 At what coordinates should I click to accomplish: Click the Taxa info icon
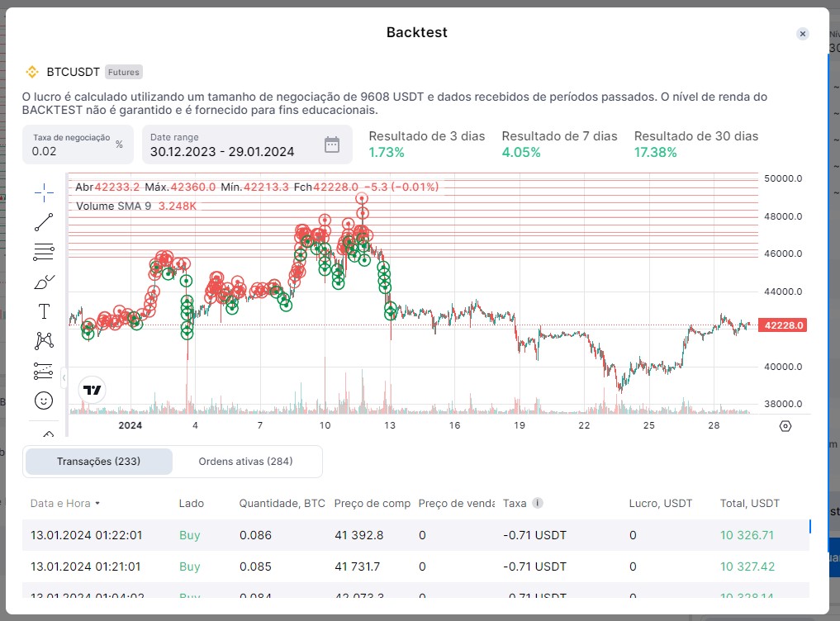[x=538, y=503]
